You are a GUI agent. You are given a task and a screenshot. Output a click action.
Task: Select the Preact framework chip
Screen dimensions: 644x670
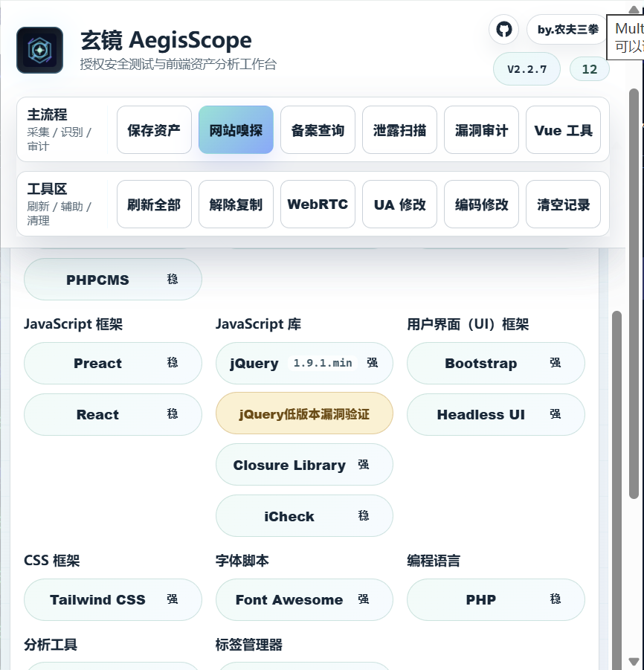click(113, 363)
